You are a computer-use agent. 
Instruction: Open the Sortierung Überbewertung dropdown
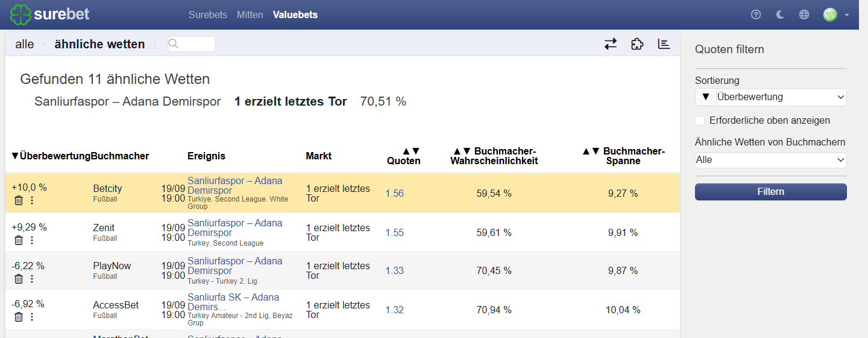pyautogui.click(x=781, y=97)
